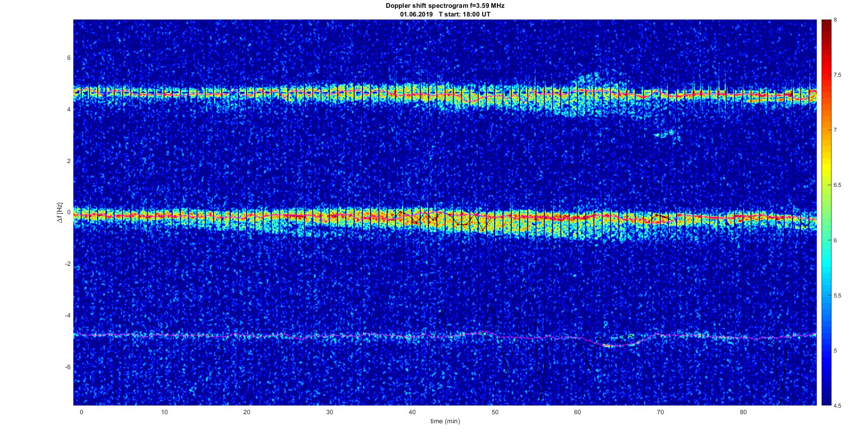Click x-axis tick label '80'

(743, 412)
